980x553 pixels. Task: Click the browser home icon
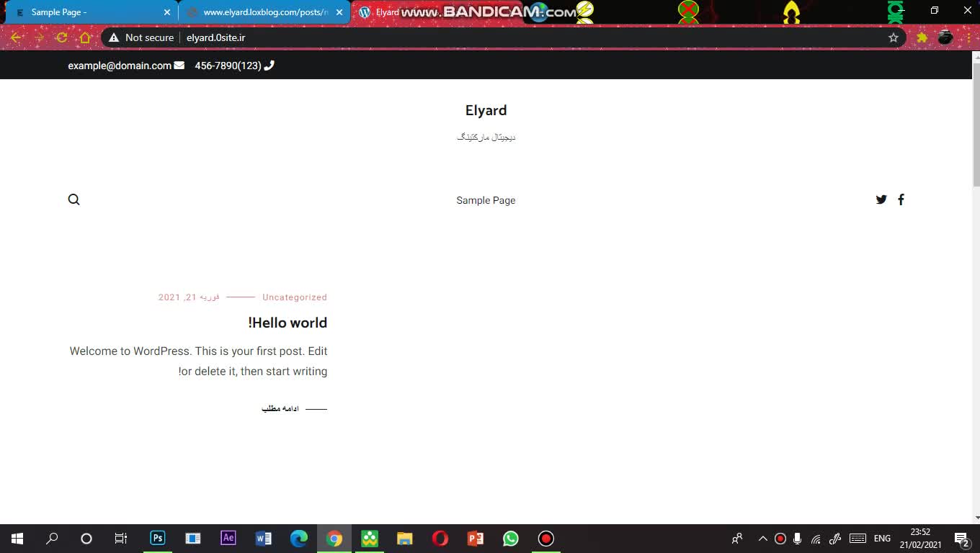pyautogui.click(x=85, y=37)
